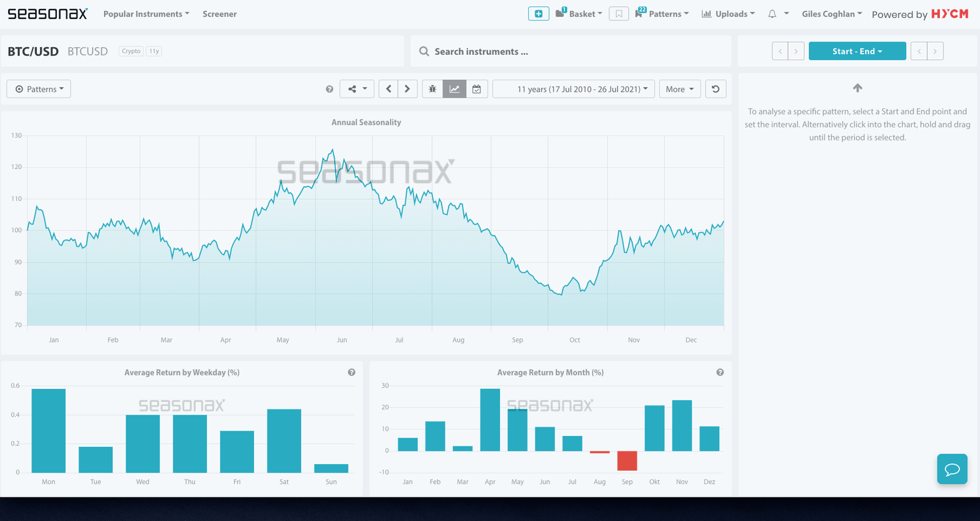Image resolution: width=980 pixels, height=521 pixels.
Task: Click the bug icon in chart toolbar
Action: pos(432,89)
